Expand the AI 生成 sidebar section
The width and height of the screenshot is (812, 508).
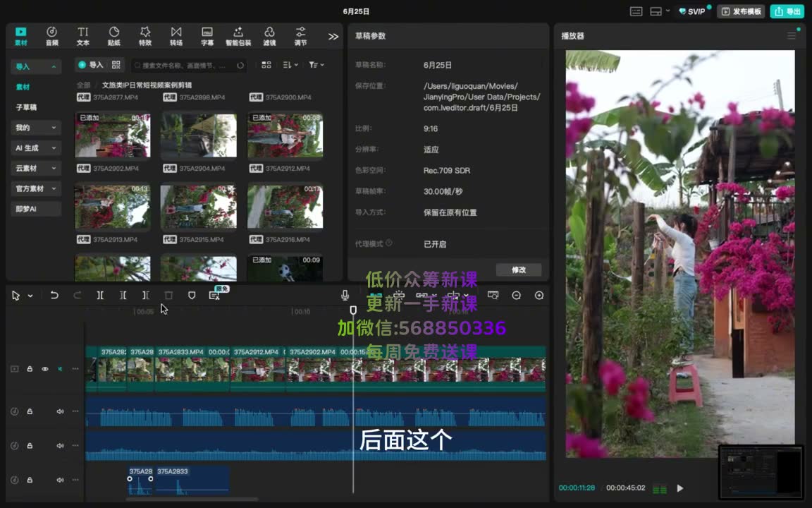(36, 147)
